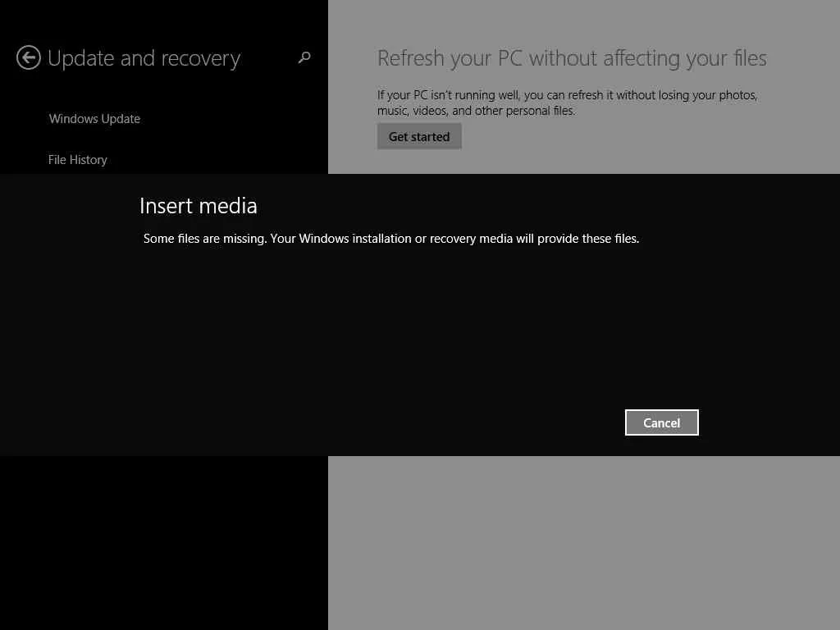The image size is (840, 630).
Task: Open the search magnifier icon
Action: tap(304, 57)
